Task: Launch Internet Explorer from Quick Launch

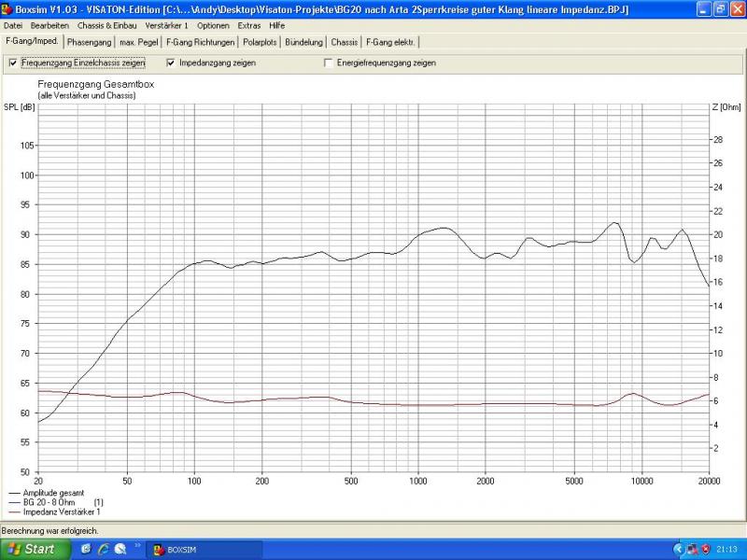Action: [104, 550]
